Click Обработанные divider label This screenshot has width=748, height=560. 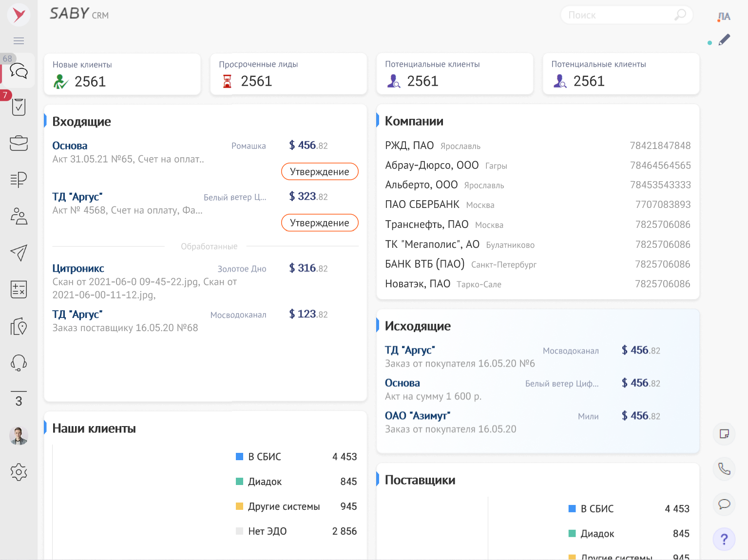tap(209, 246)
